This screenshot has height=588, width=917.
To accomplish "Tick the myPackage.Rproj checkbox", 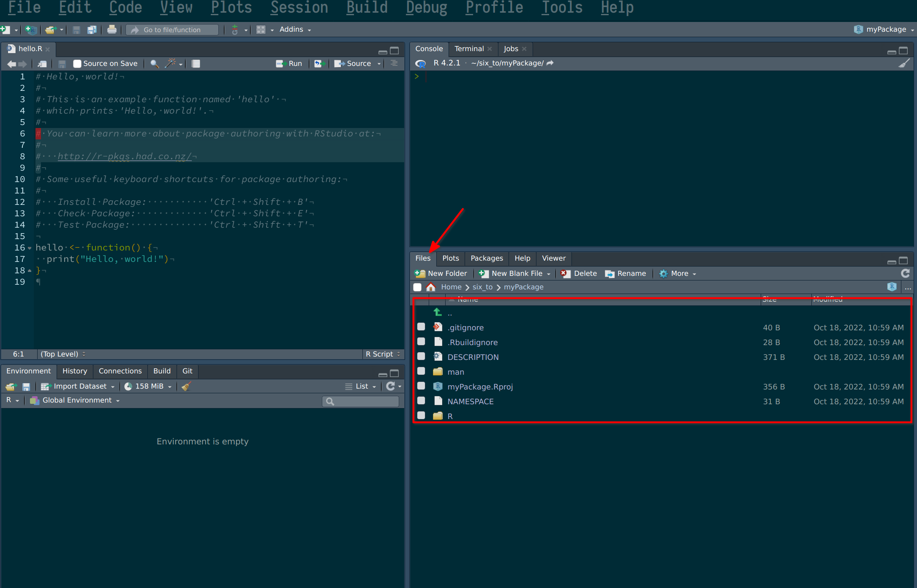I will tap(421, 386).
